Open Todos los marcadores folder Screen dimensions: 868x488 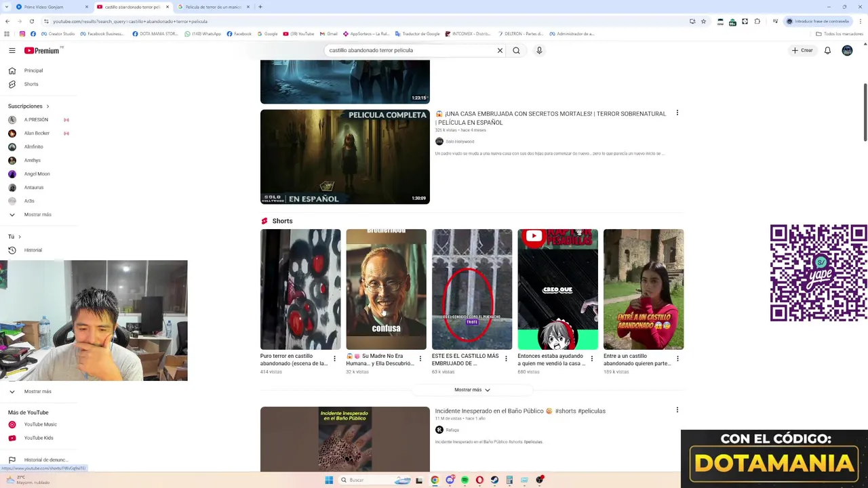pyautogui.click(x=840, y=34)
